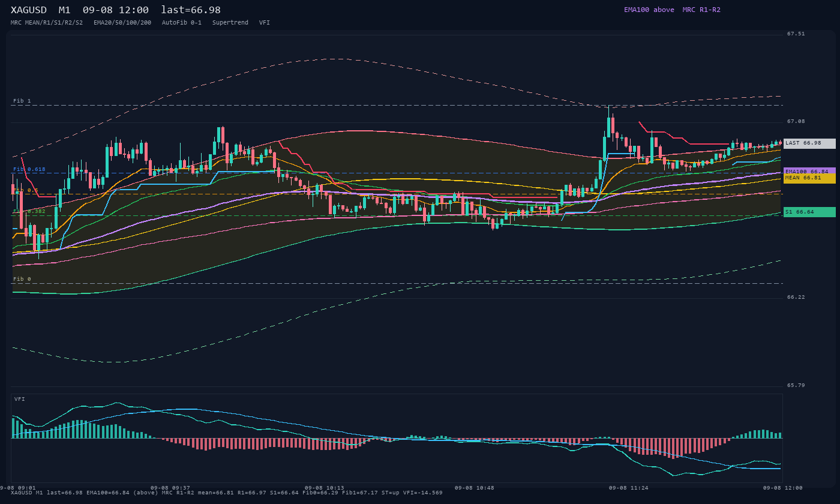Click the VFI label inside the oscillator panel

pos(20,399)
